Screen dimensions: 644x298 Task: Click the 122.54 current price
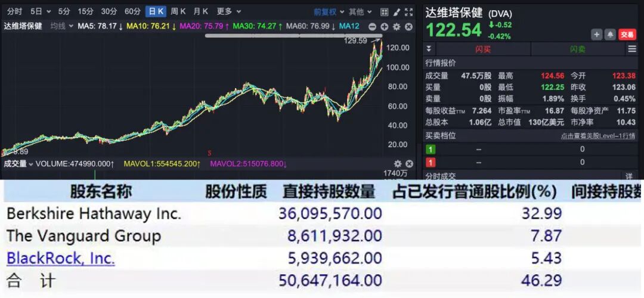click(454, 30)
